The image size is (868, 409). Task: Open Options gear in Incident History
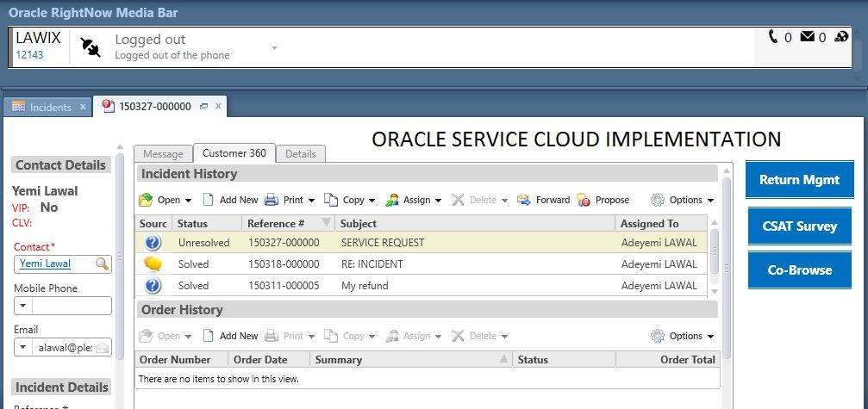tap(658, 200)
